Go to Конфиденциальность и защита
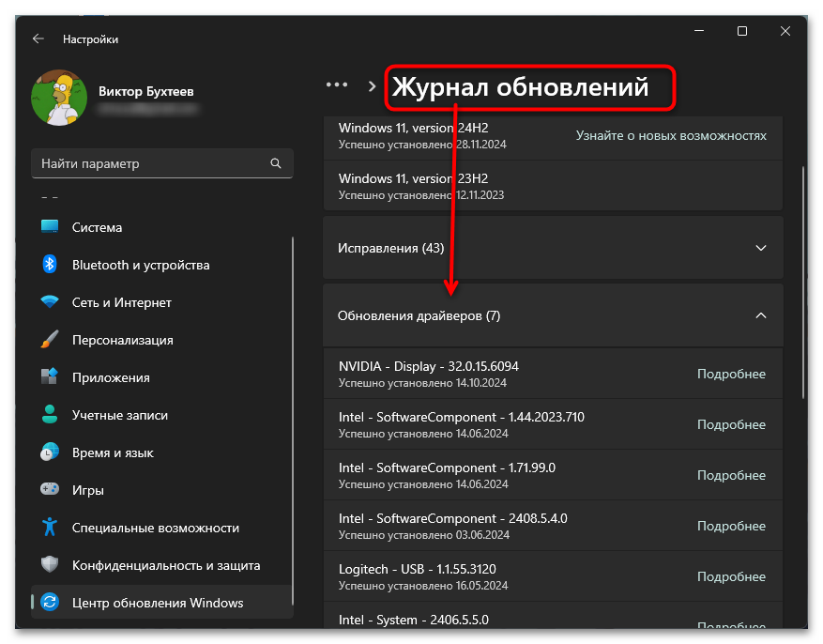 [161, 565]
